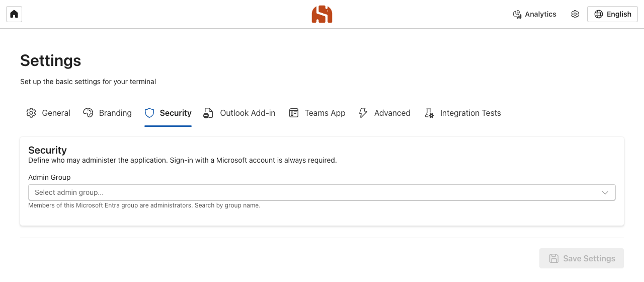The image size is (644, 282).
Task: Click the Save Settings button
Action: (x=582, y=258)
